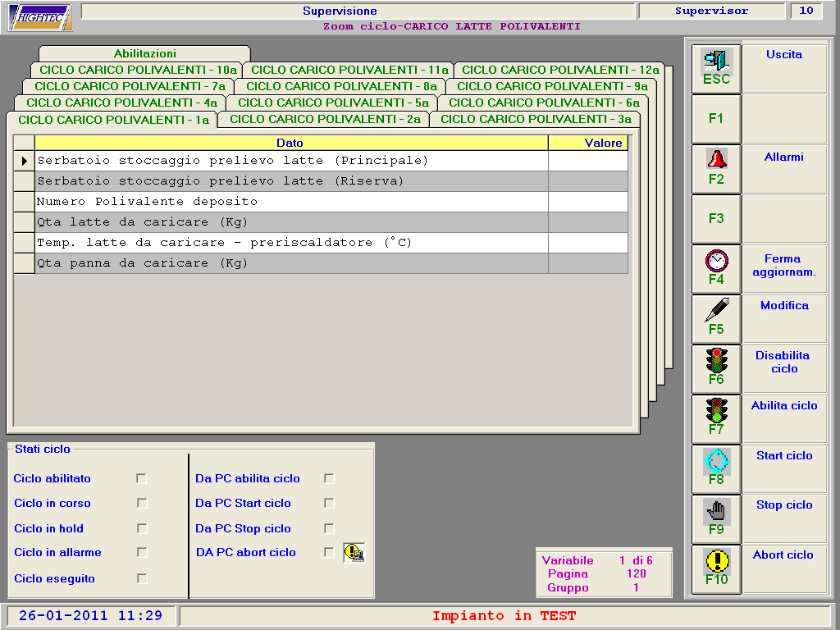Click the Stop ciclo button label
This screenshot has height=630, width=840.
click(x=784, y=504)
